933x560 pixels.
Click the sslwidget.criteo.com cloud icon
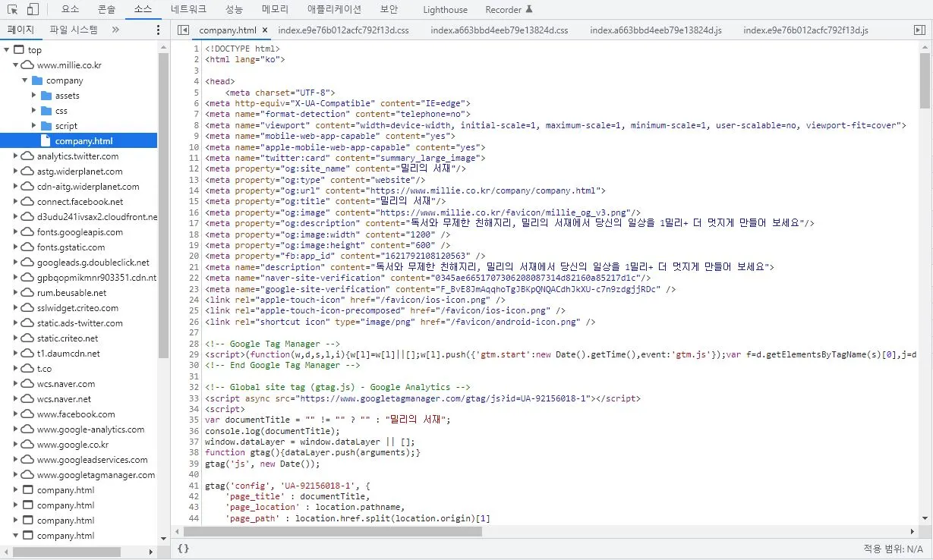(28, 308)
